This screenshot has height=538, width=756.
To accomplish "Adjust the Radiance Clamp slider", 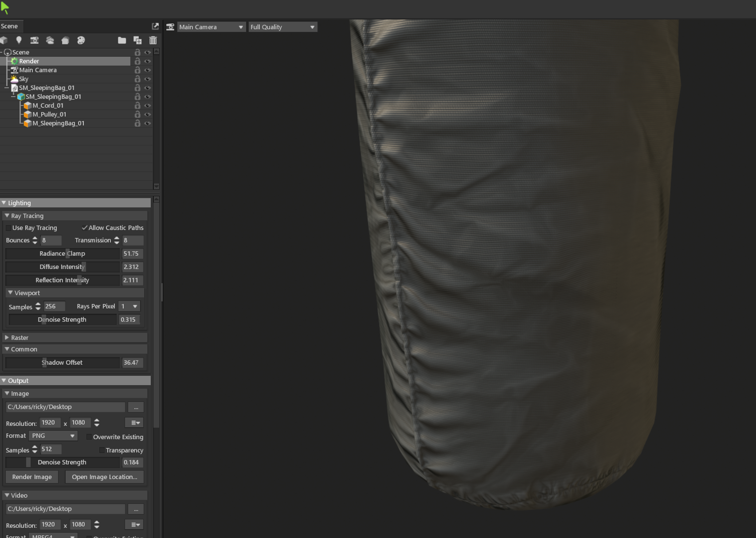I will click(x=63, y=253).
